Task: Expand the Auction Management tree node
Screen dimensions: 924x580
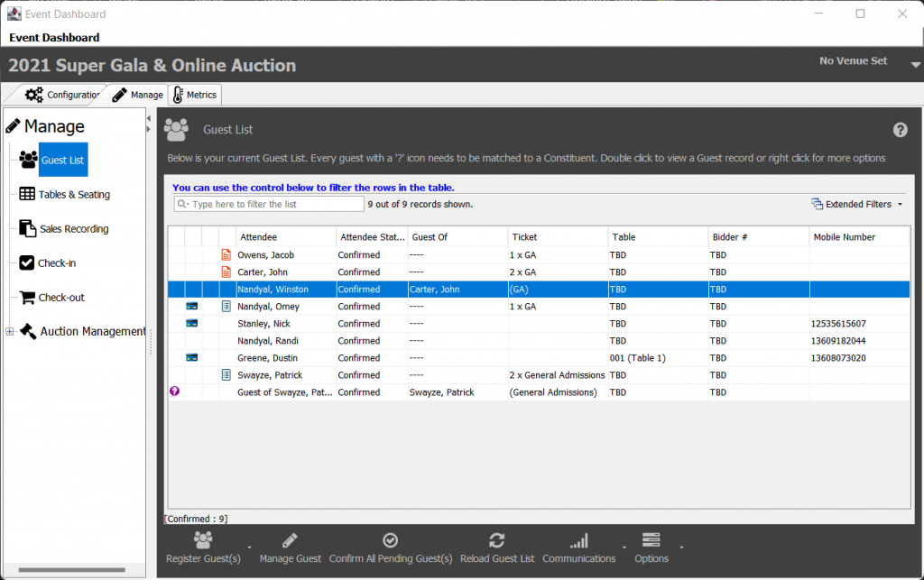Action: point(9,332)
